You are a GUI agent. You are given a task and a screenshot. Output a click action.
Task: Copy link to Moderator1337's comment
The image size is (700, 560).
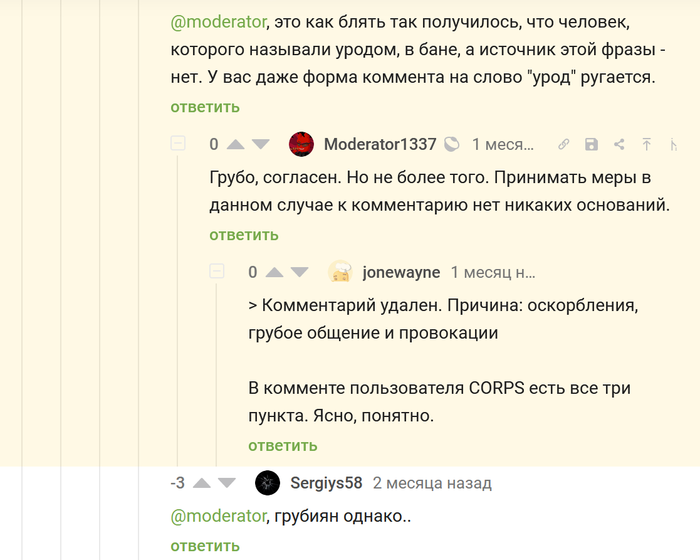[x=564, y=145]
